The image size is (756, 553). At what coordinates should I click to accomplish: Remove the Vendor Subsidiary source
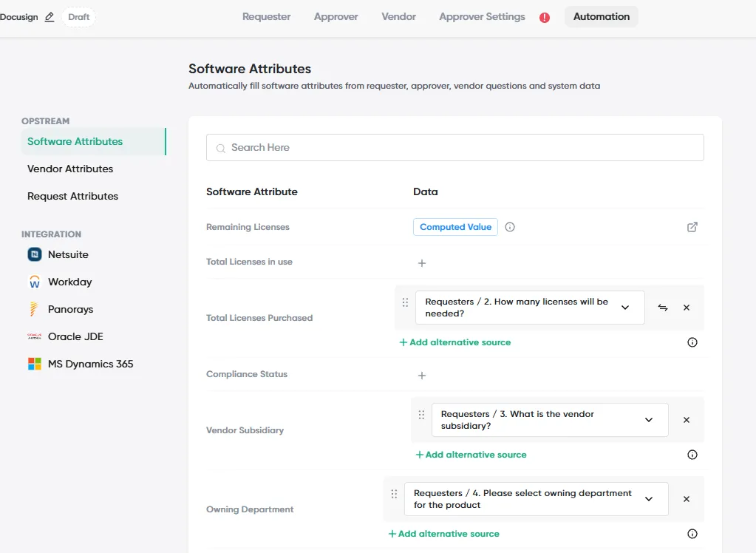coord(687,420)
